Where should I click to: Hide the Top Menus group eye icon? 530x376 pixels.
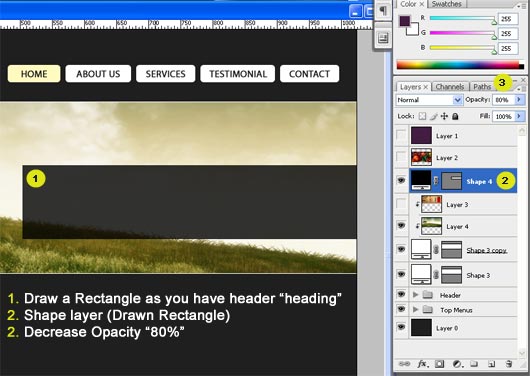point(401,309)
